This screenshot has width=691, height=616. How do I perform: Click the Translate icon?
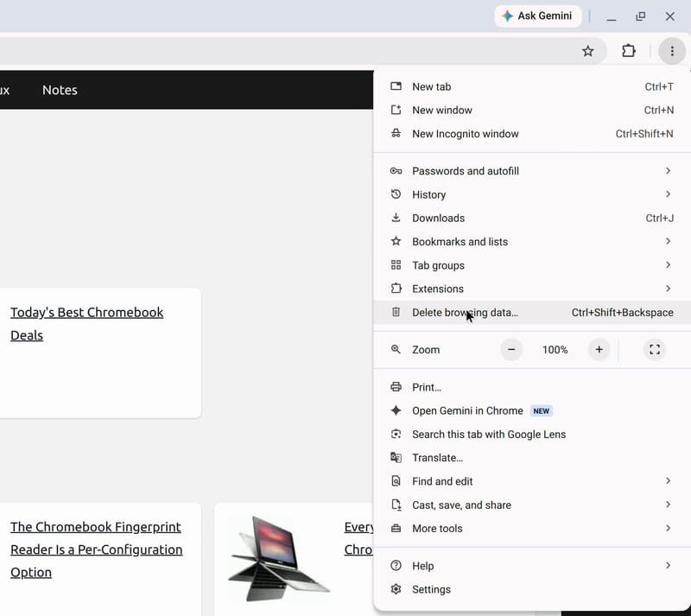[x=396, y=457]
